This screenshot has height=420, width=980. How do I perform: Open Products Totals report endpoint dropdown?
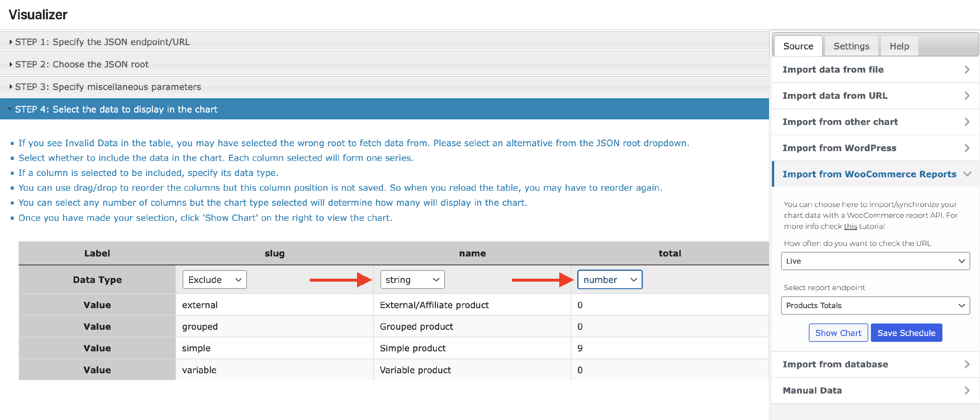click(x=875, y=306)
